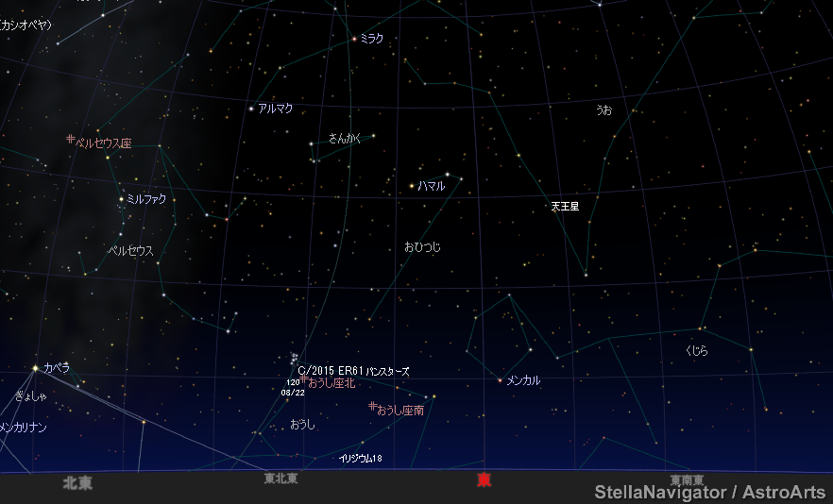Select the Pleiades star cluster
The height and width of the screenshot is (504, 833).
tap(296, 358)
